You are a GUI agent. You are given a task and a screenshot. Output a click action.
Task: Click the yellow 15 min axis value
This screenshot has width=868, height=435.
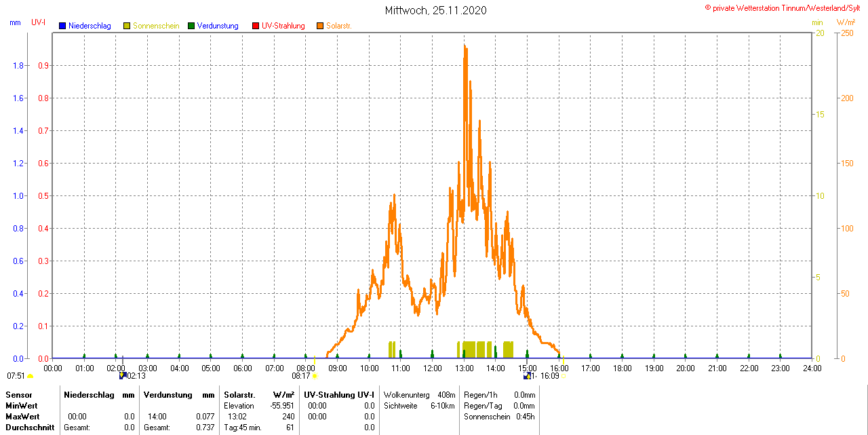pos(820,114)
